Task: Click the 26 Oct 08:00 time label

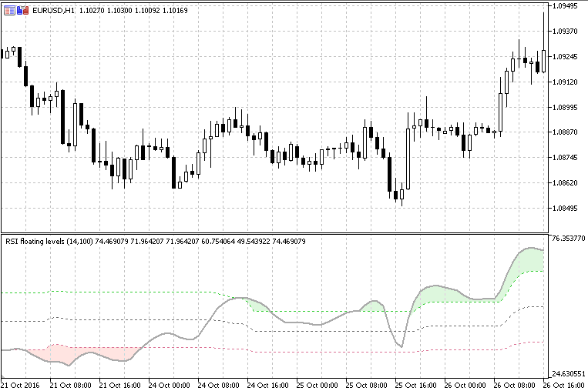Action: (515, 386)
